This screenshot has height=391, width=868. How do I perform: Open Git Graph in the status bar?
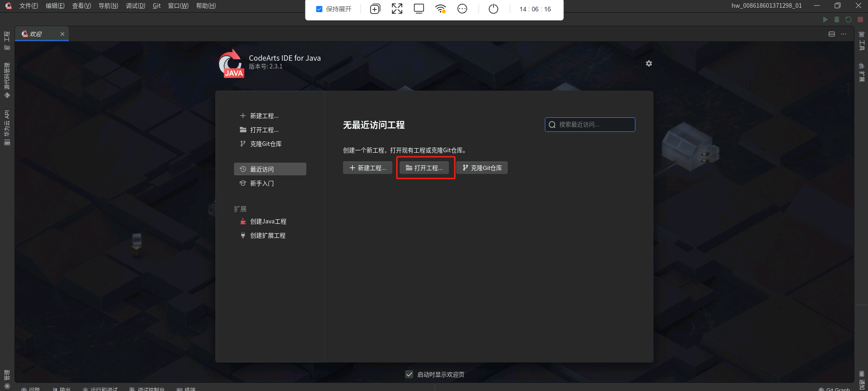[834, 389]
